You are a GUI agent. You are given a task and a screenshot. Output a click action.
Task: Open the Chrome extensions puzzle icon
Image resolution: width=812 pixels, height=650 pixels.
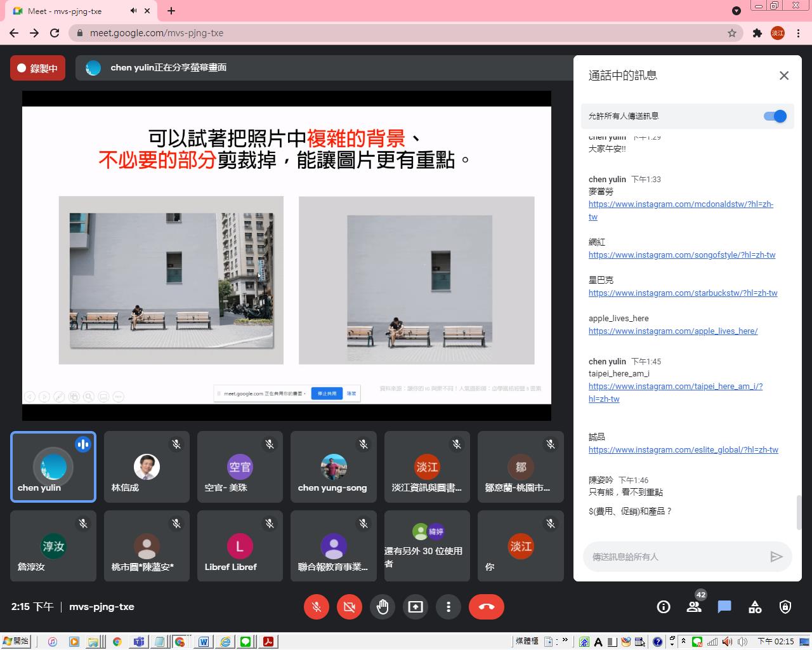coord(757,33)
